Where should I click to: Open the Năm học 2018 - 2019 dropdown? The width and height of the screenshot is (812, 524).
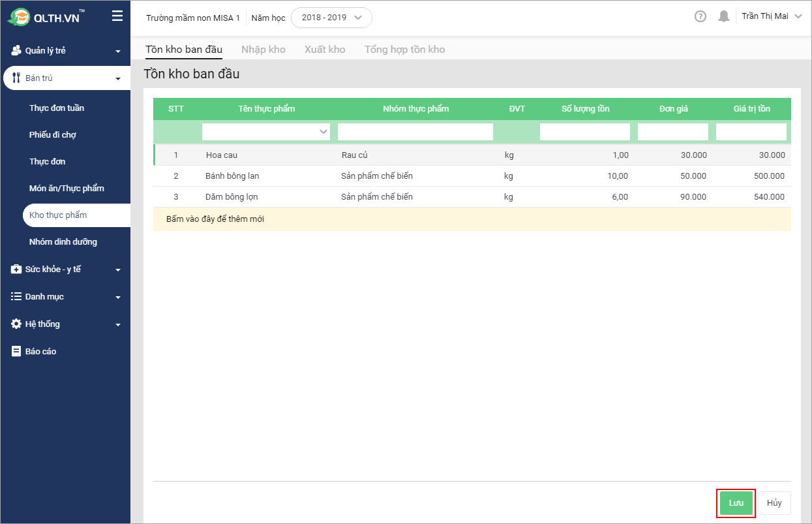click(x=331, y=18)
